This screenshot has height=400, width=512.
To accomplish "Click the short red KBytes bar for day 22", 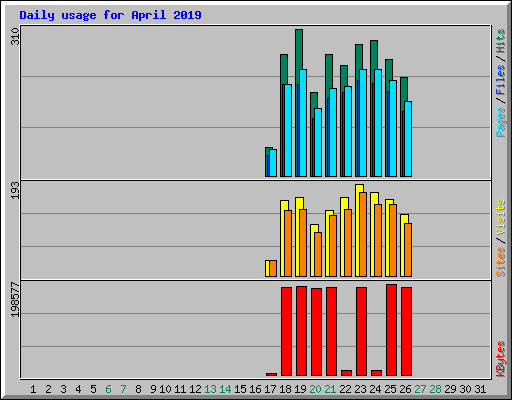I will point(346,373).
